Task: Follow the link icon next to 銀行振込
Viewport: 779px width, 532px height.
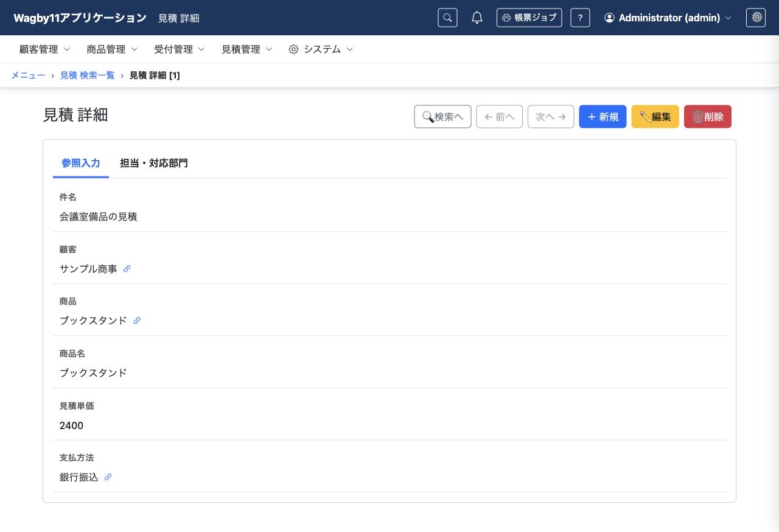Action: coord(108,477)
